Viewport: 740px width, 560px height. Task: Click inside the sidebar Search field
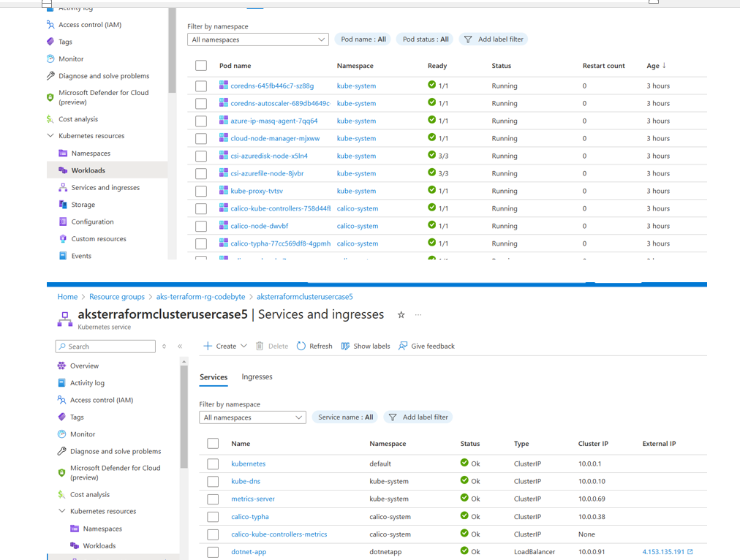pyautogui.click(x=105, y=346)
